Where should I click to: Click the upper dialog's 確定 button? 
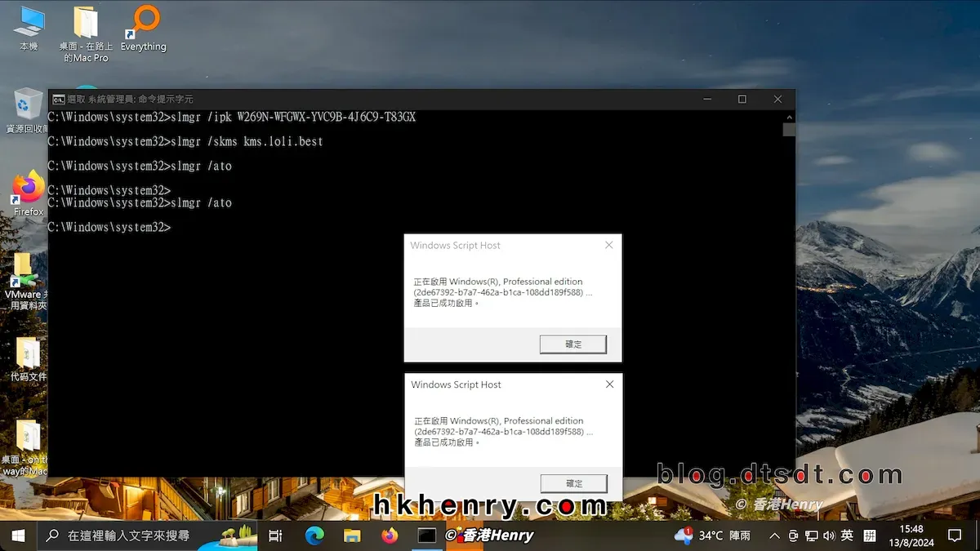tap(573, 344)
